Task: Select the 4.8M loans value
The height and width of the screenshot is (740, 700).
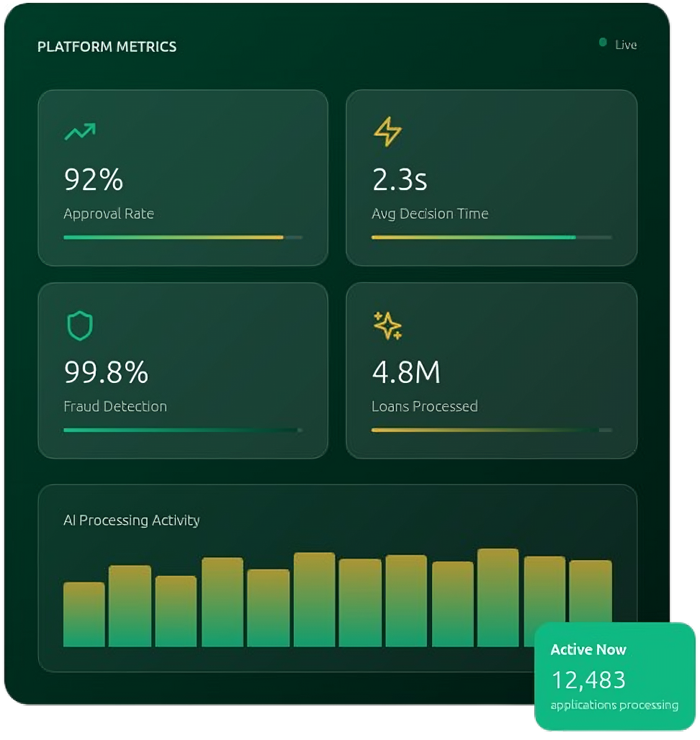Action: point(406,372)
